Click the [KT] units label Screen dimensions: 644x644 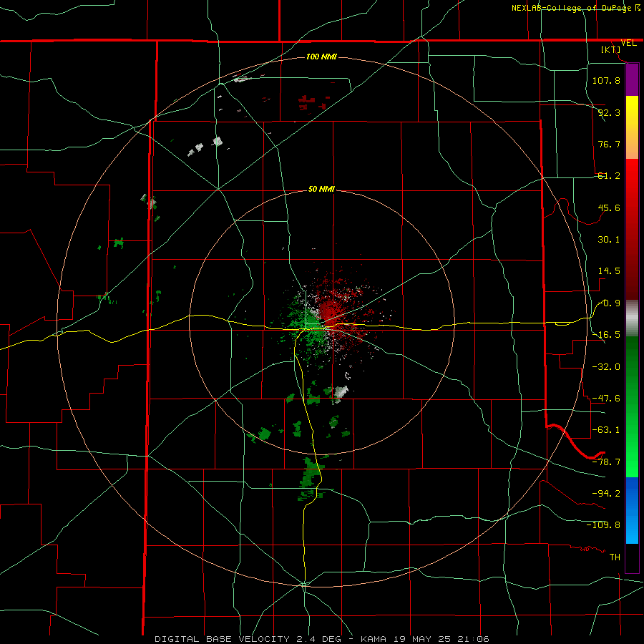(611, 49)
